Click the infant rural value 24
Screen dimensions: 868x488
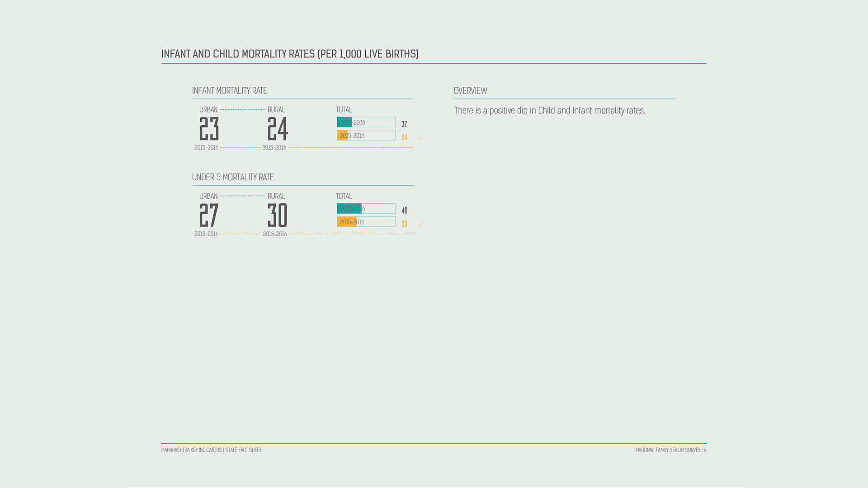click(x=278, y=129)
